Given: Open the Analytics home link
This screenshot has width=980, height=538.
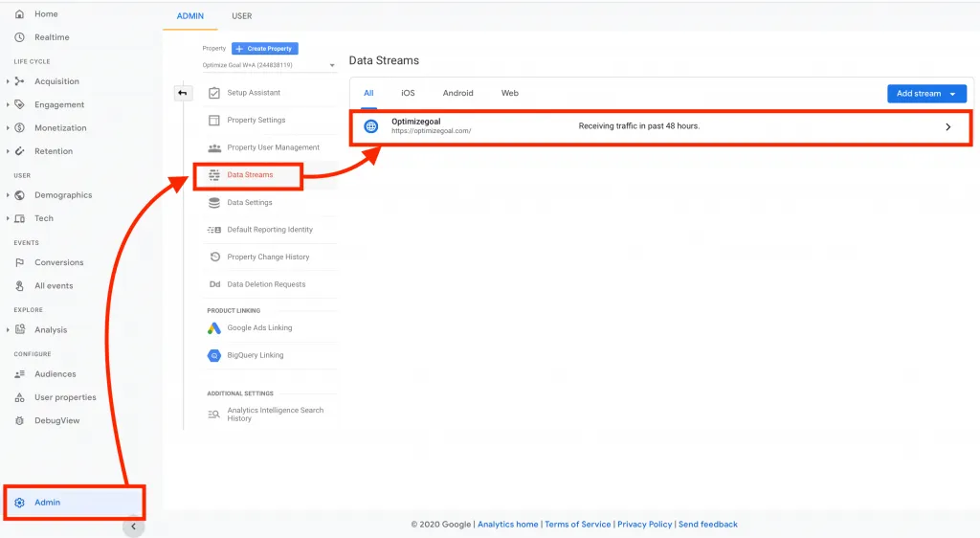Looking at the screenshot, I should [x=507, y=525].
